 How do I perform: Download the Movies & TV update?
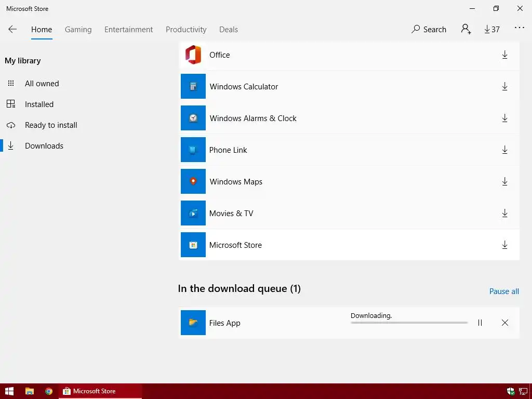504,213
